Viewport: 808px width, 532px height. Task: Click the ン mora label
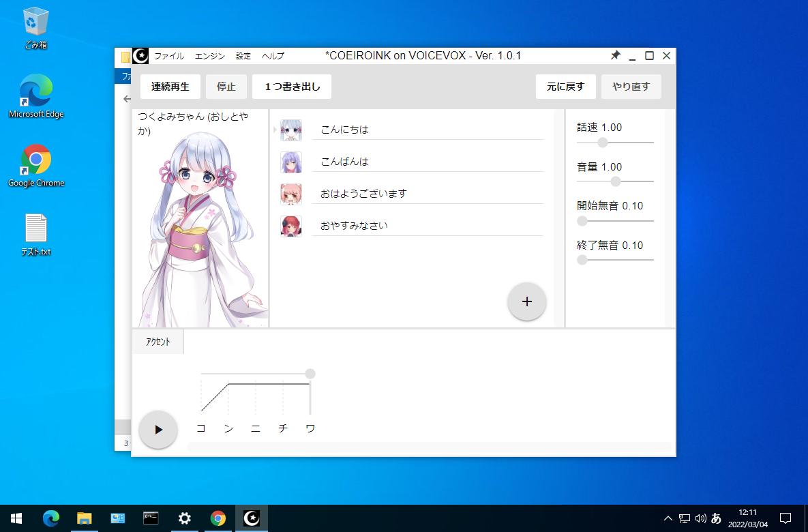coord(229,428)
